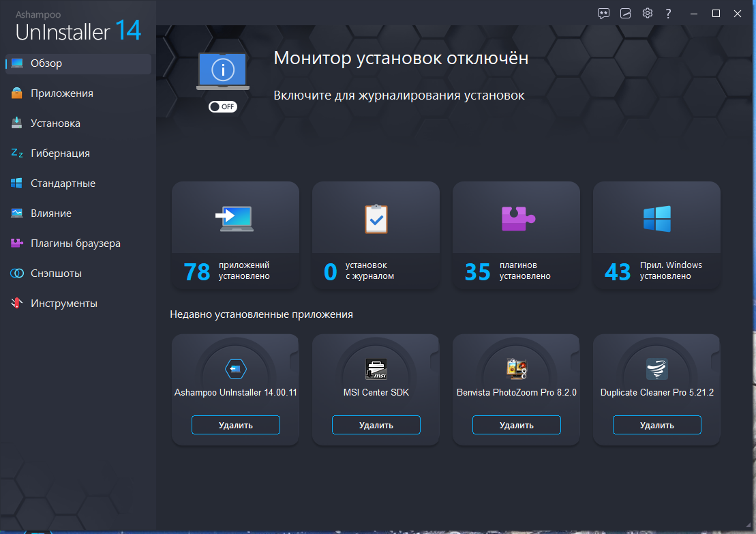Click Удалить for Benvista PhotoZoom Pro
This screenshot has height=534, width=756.
(x=516, y=424)
